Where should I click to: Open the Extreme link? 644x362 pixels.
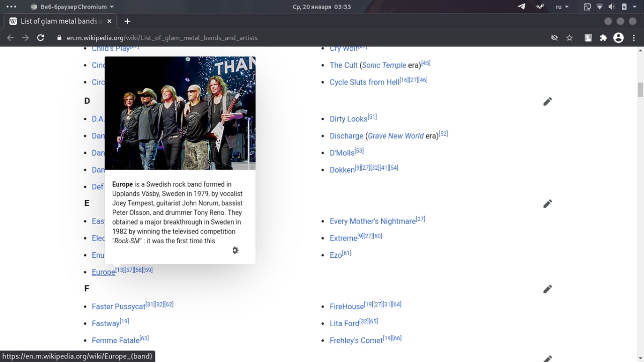click(343, 238)
